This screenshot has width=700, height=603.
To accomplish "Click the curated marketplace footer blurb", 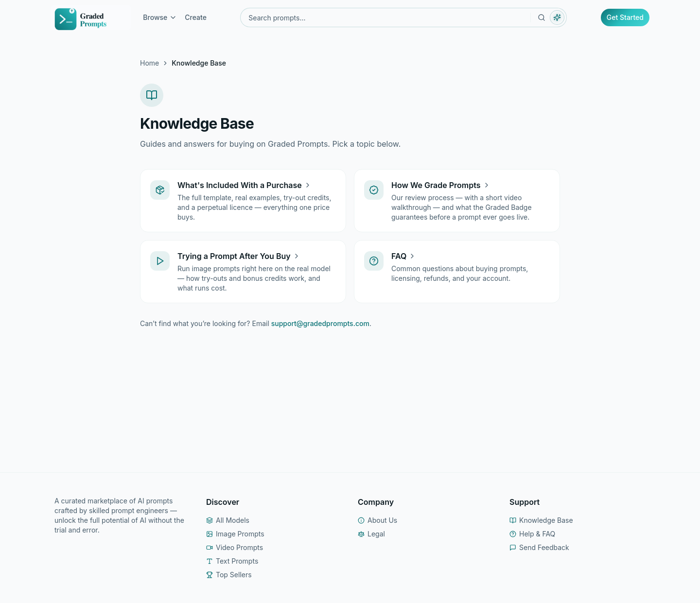I will [120, 516].
